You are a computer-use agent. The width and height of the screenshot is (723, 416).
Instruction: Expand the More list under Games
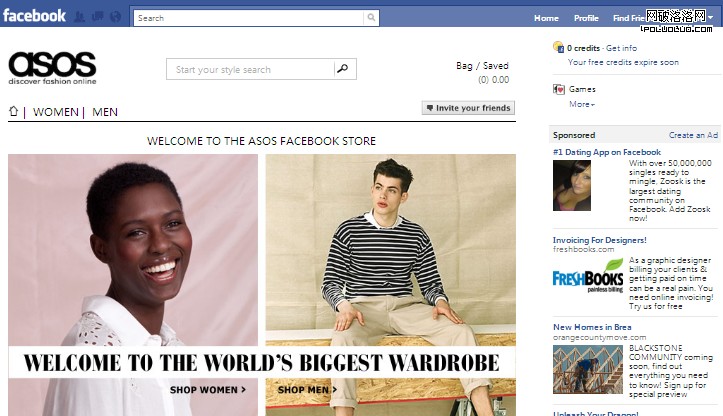coord(581,104)
